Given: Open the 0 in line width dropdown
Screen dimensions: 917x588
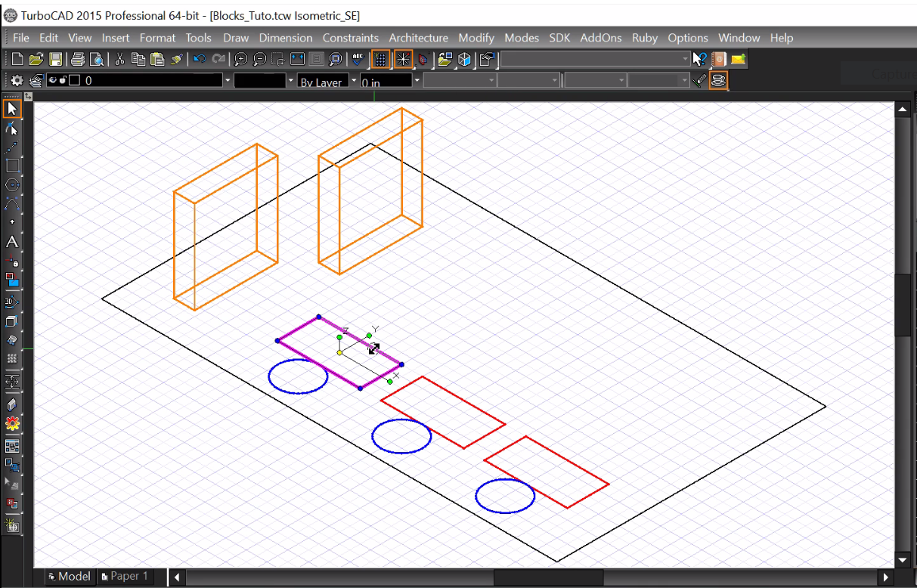Looking at the screenshot, I should pos(417,80).
